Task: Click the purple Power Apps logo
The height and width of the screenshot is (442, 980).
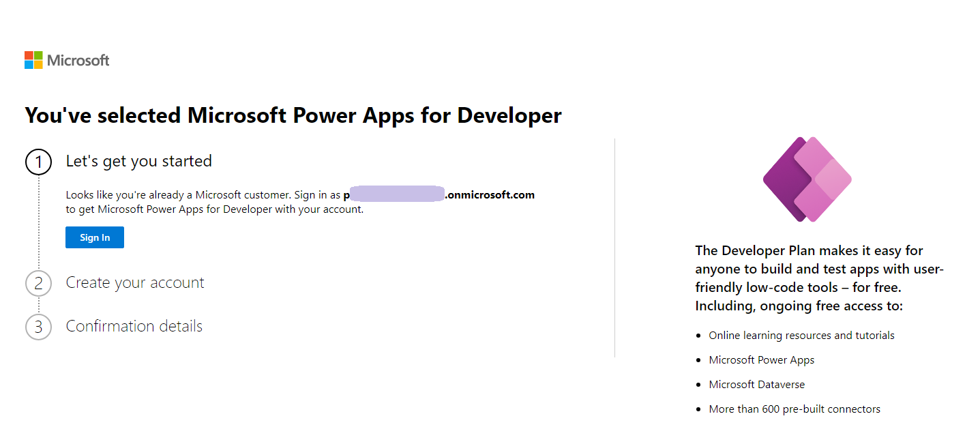Action: pos(807,179)
